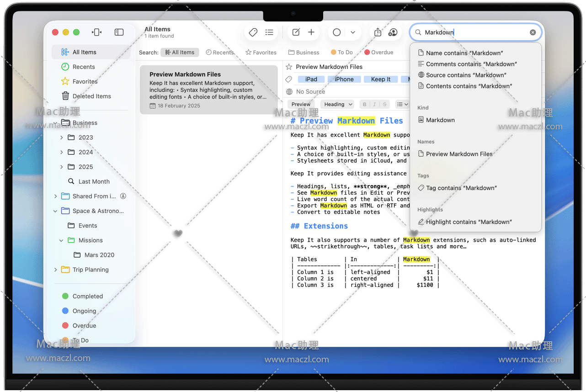Toggle the sidebar visibility icon

click(x=119, y=32)
